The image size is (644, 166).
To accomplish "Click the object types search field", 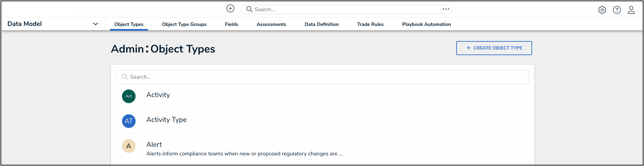I will (x=322, y=77).
